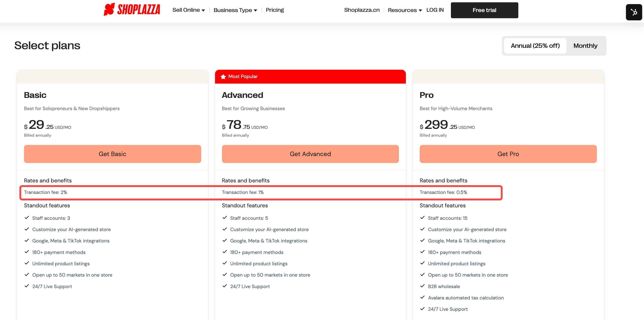Image resolution: width=644 pixels, height=320 pixels.
Task: Click "Transaction fee: 0.5%" text
Action: 443,192
